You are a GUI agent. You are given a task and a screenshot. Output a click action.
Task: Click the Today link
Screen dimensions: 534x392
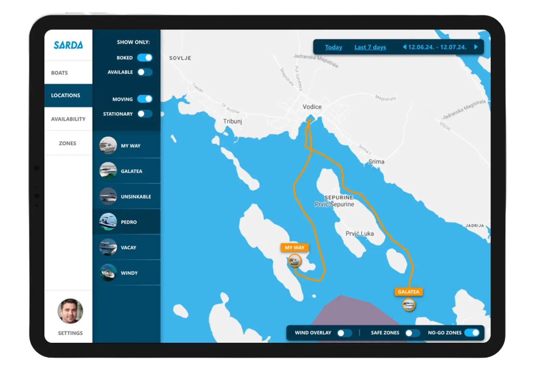pos(333,47)
